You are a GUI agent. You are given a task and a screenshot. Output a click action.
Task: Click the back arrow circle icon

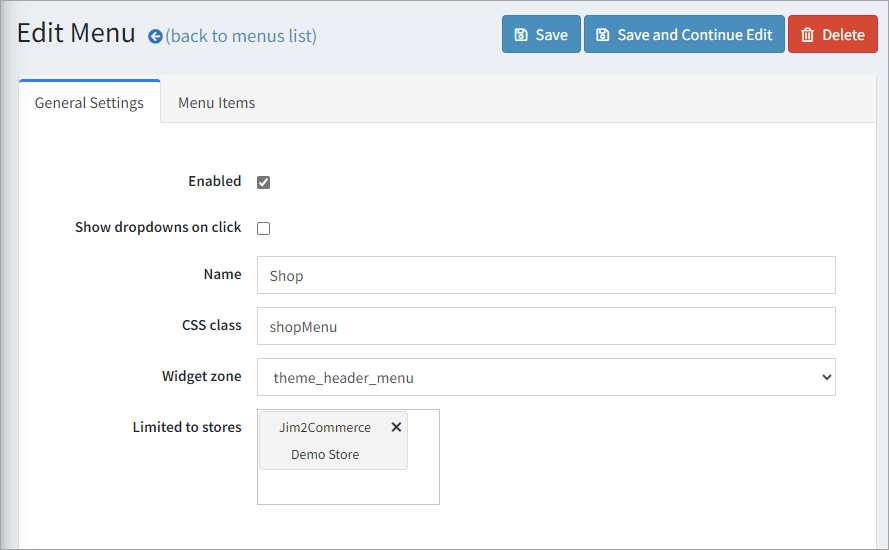[155, 37]
